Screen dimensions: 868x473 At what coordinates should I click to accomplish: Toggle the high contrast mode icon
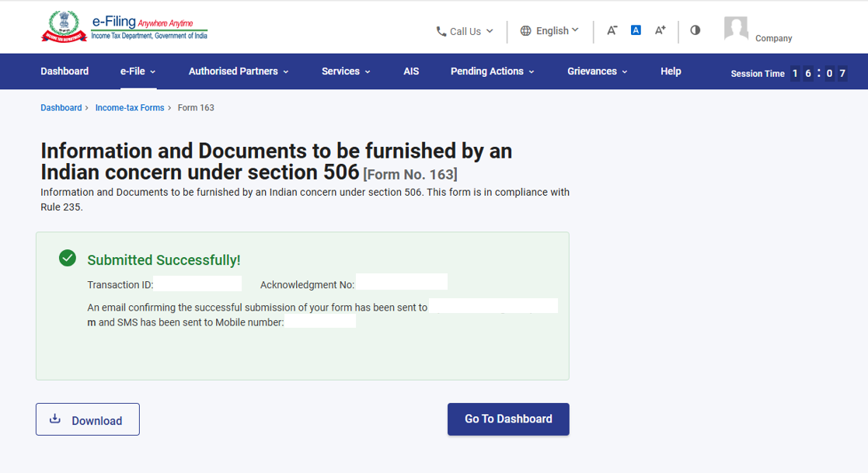(x=695, y=30)
